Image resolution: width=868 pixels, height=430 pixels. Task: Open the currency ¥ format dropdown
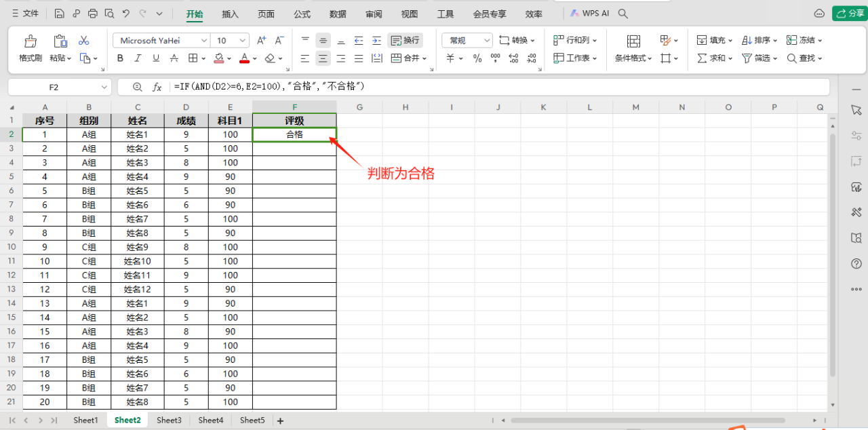454,58
